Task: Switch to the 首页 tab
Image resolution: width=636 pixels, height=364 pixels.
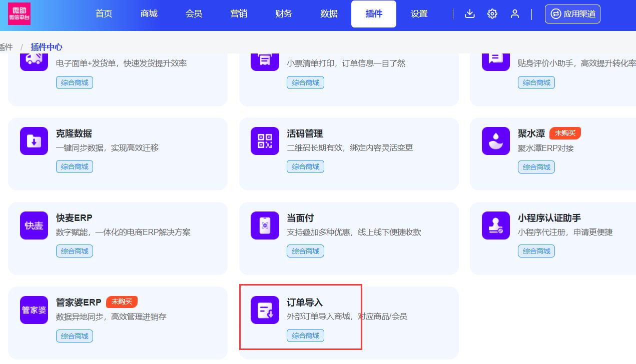Action: point(104,14)
